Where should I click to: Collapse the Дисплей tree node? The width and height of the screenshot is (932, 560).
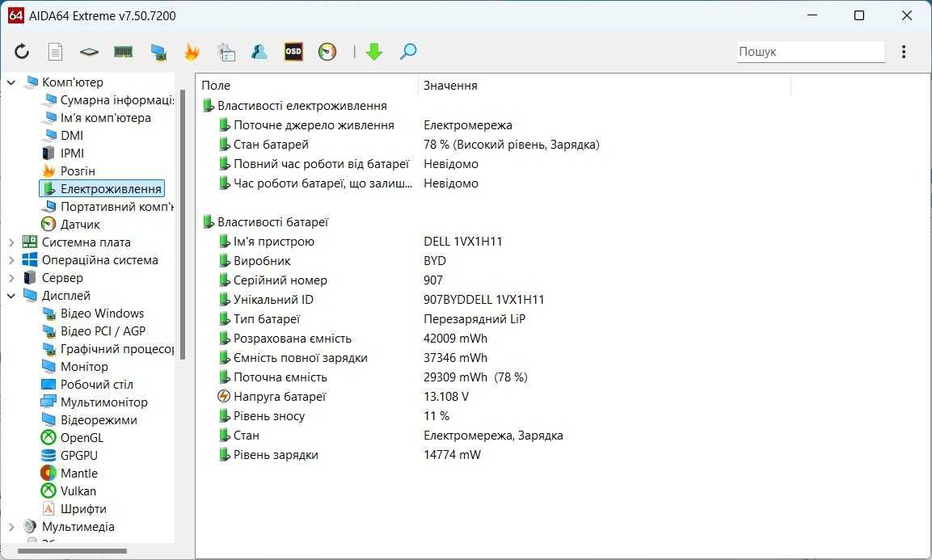[11, 296]
